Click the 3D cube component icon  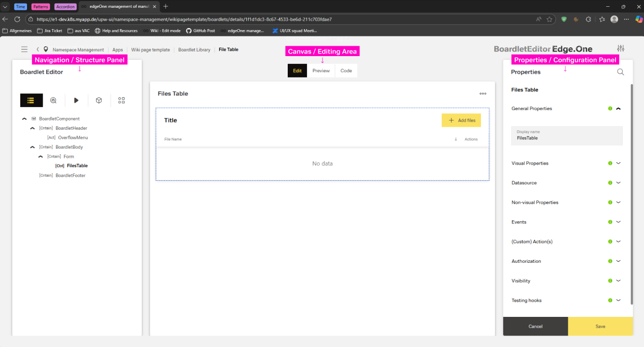(x=99, y=100)
